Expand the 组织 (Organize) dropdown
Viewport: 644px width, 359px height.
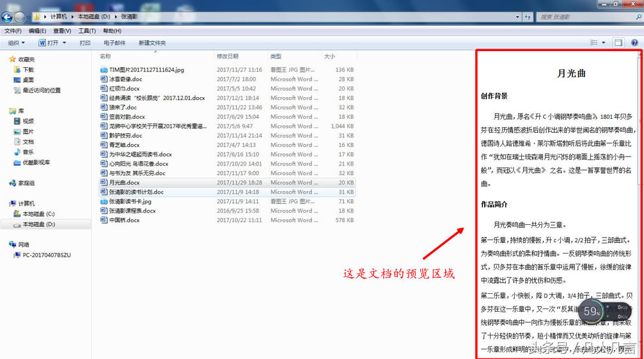[17, 43]
